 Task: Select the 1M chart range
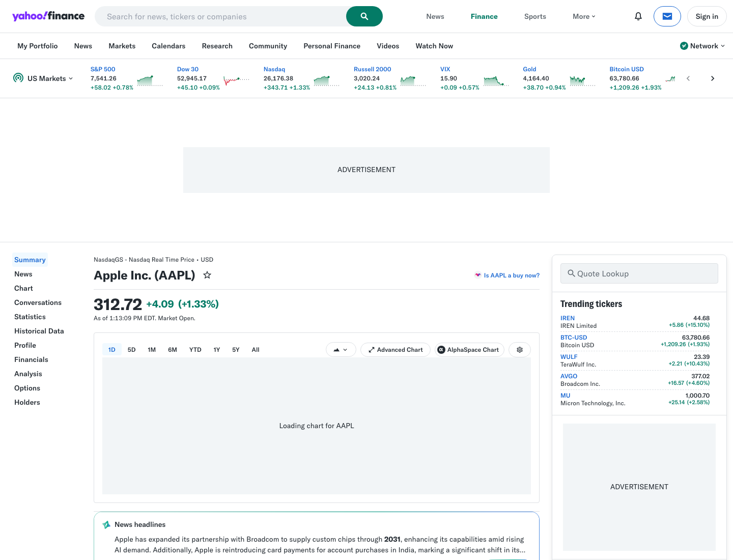pos(152,350)
